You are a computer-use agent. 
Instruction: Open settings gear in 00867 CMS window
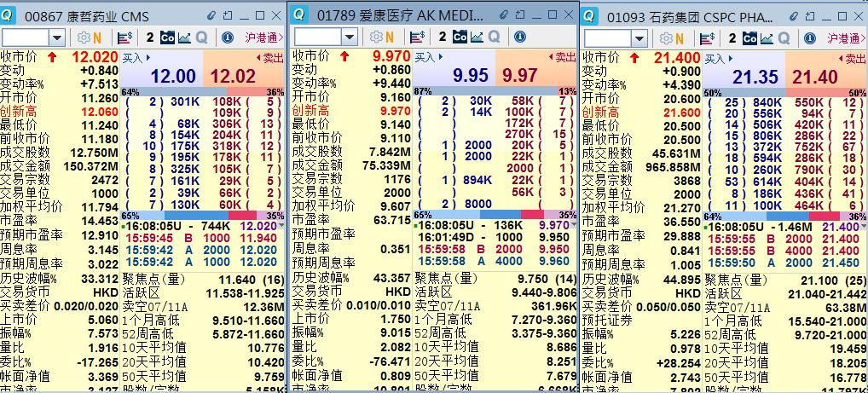point(84,38)
